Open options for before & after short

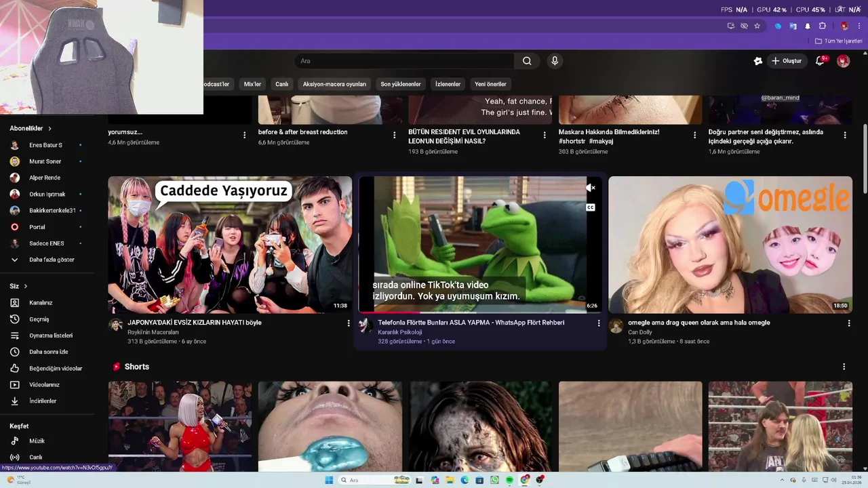tap(395, 135)
